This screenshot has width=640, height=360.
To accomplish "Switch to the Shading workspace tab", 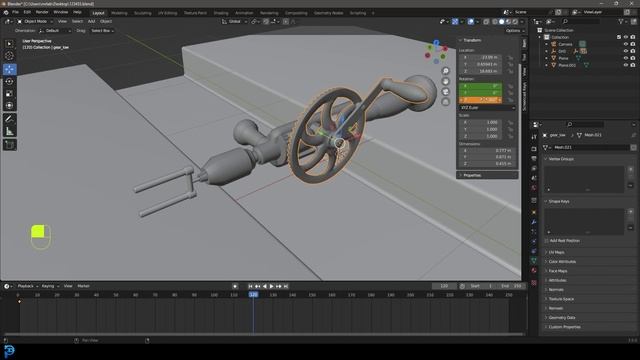I will click(221, 13).
